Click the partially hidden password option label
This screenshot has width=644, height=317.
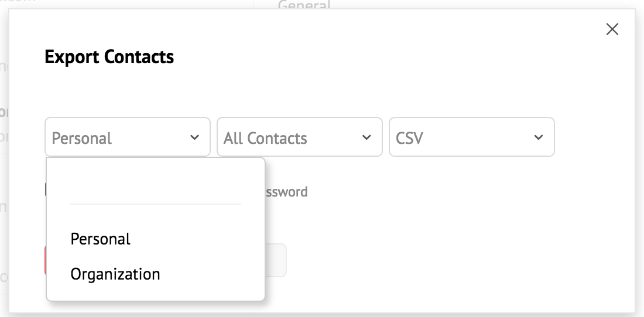(286, 192)
